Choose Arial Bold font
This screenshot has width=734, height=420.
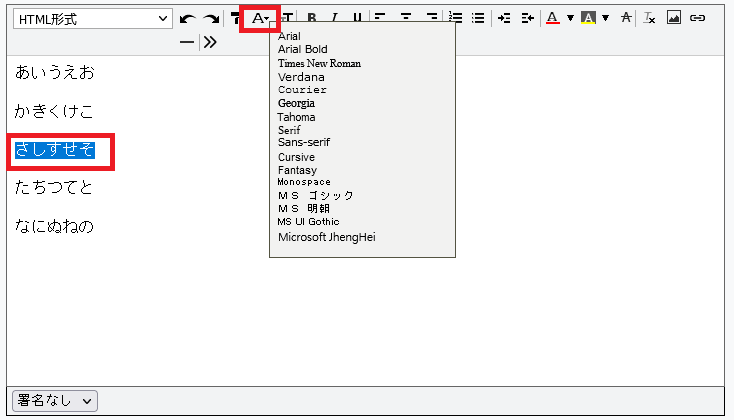point(302,49)
